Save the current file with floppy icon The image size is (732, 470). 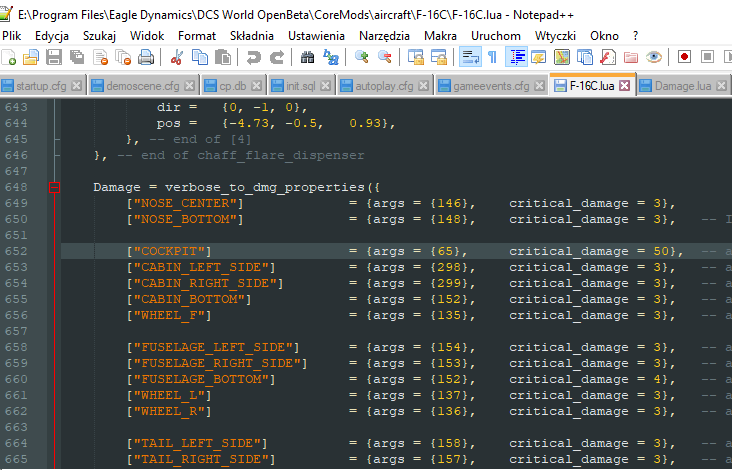pos(54,57)
